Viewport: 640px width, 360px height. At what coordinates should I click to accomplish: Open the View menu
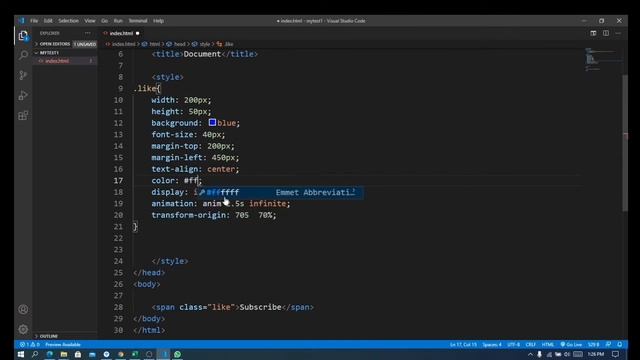90,21
